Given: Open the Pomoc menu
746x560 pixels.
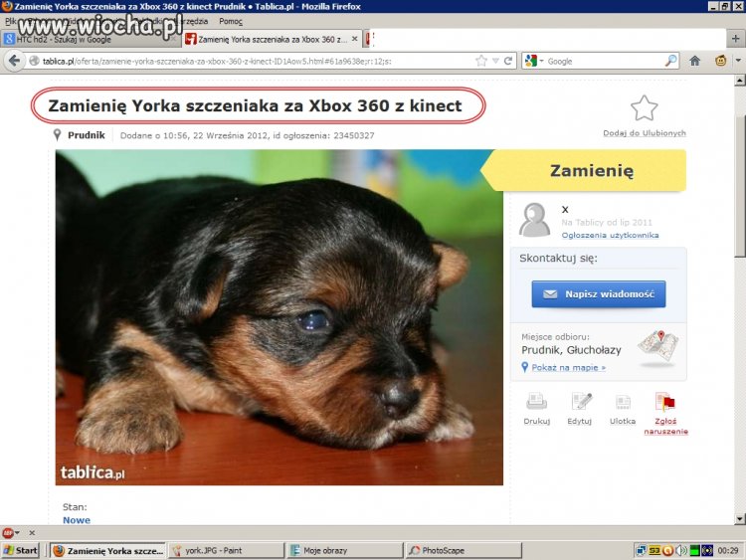Looking at the screenshot, I should [x=231, y=22].
